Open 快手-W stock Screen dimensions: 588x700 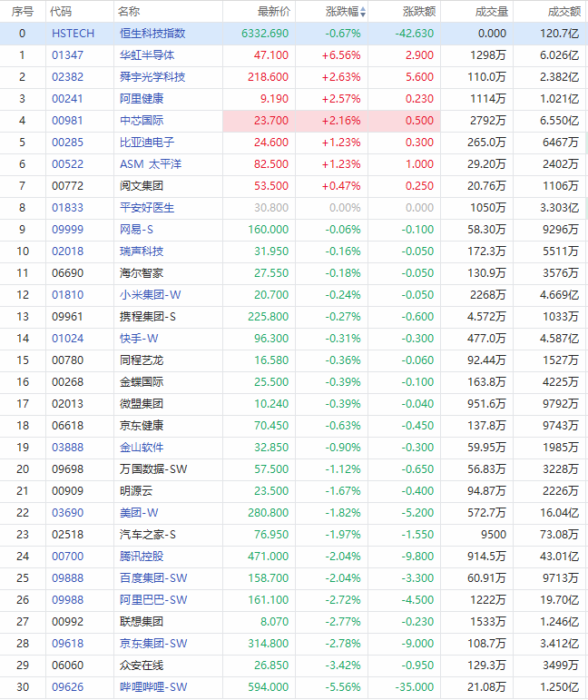coord(139,339)
